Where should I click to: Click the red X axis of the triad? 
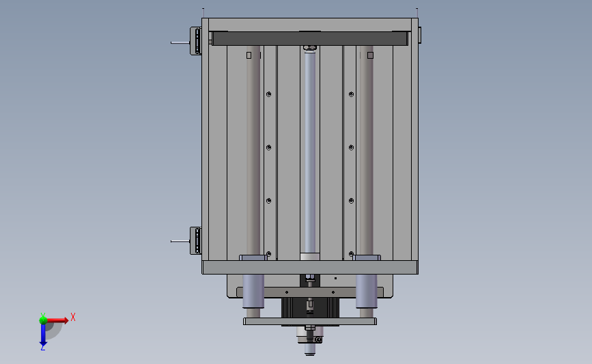tap(57, 320)
